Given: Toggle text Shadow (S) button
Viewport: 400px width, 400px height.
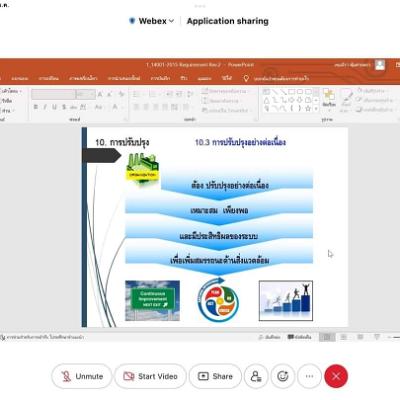Looking at the screenshot, I should (64, 107).
